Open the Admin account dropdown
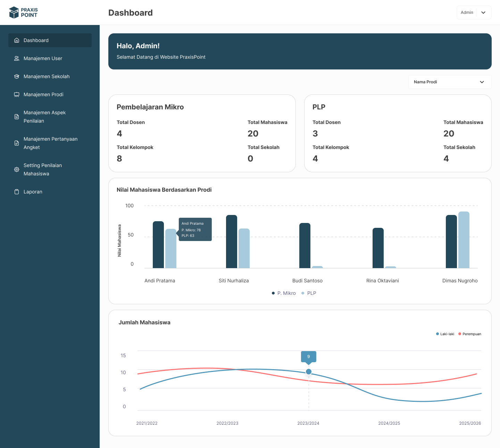Viewport: 500px width, 448px height. click(474, 13)
